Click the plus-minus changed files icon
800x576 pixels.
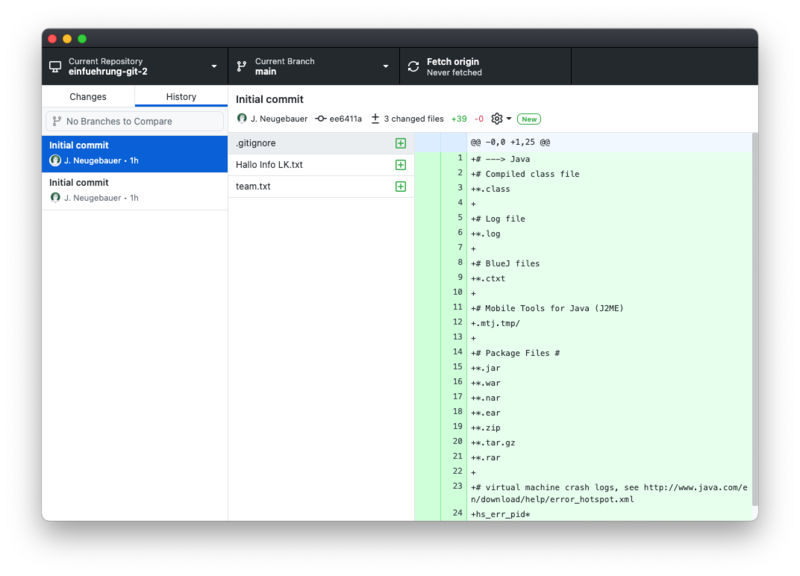[x=375, y=119]
